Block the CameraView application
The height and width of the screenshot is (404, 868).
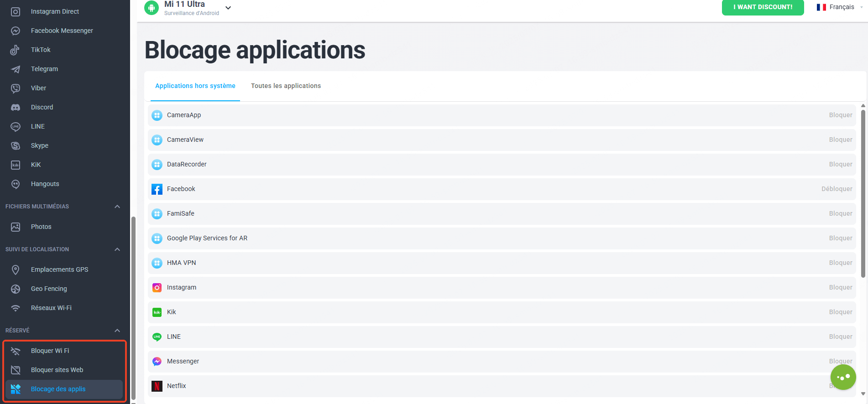tap(841, 140)
